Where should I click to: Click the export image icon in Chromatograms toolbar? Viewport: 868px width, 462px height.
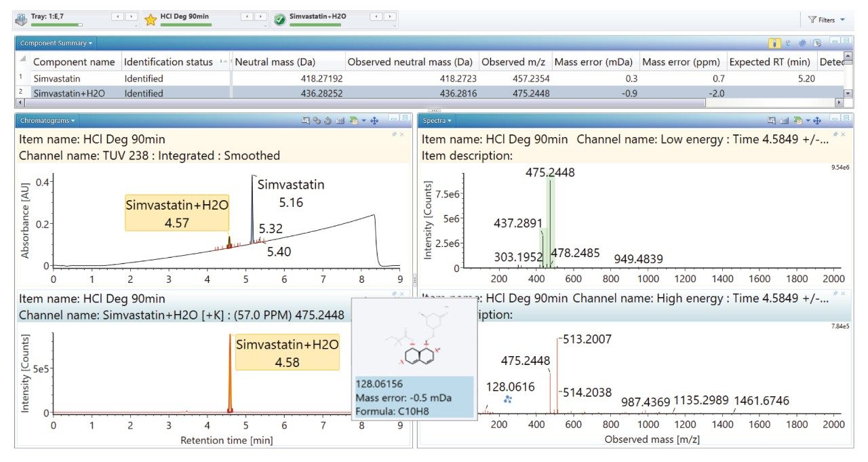tap(353, 120)
